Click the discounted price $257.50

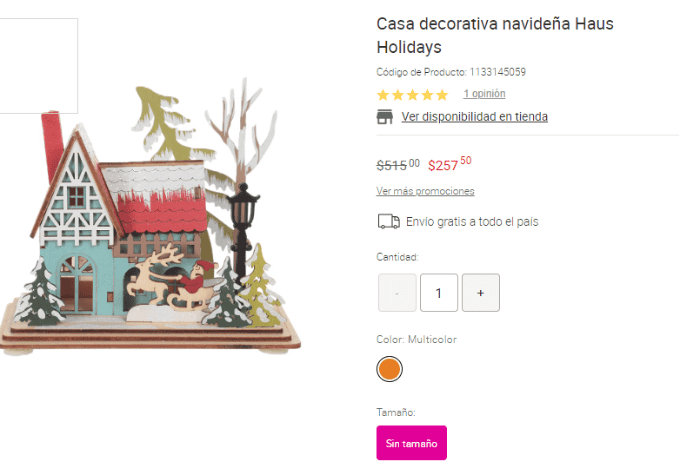click(x=450, y=164)
